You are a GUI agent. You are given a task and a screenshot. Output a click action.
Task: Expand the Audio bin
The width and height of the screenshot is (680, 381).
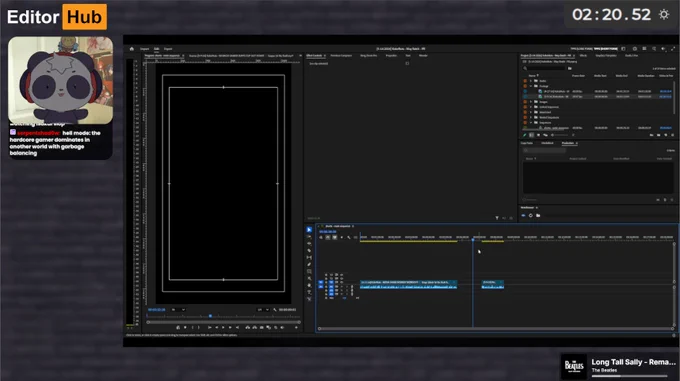(x=531, y=81)
